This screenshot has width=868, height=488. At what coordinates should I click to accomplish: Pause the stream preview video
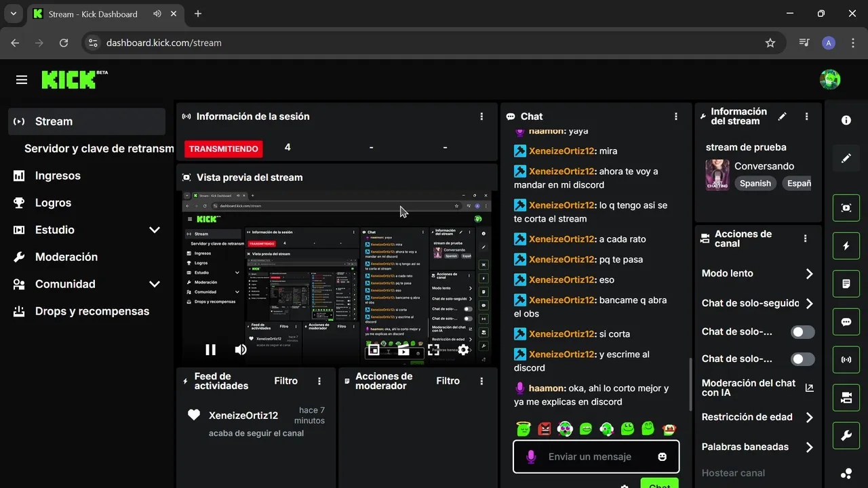[x=211, y=350]
